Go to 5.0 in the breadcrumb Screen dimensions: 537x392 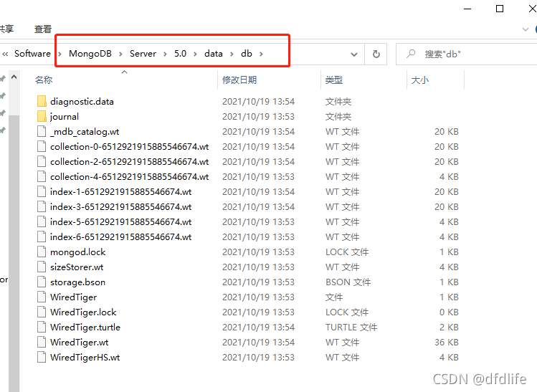click(180, 54)
